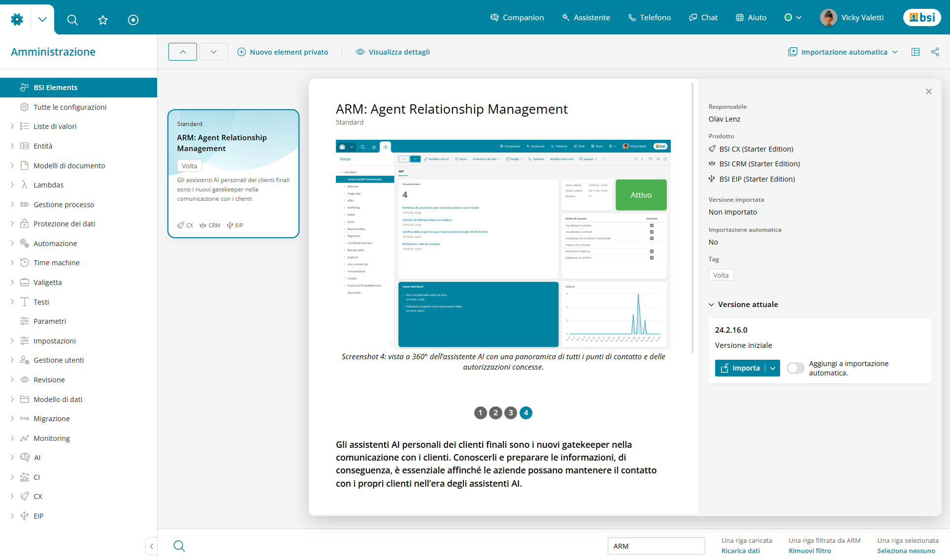Expand the Gestione processo tree node
Viewport: 950px width, 560px height.
click(x=12, y=204)
